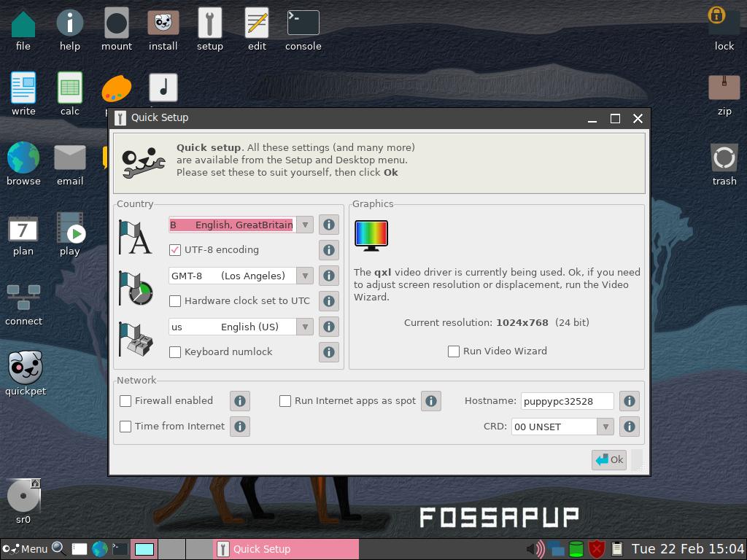
Task: Click info icon beside Hardware clock option
Action: click(x=329, y=301)
